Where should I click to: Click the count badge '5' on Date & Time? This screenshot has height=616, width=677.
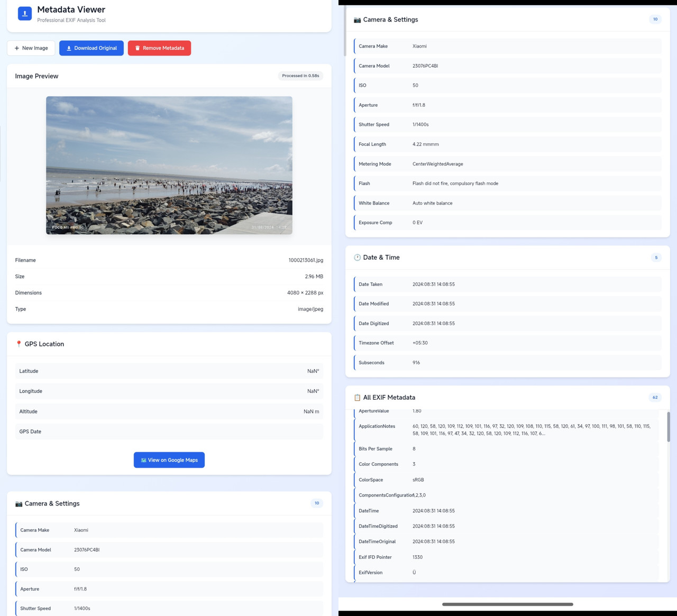click(x=656, y=258)
